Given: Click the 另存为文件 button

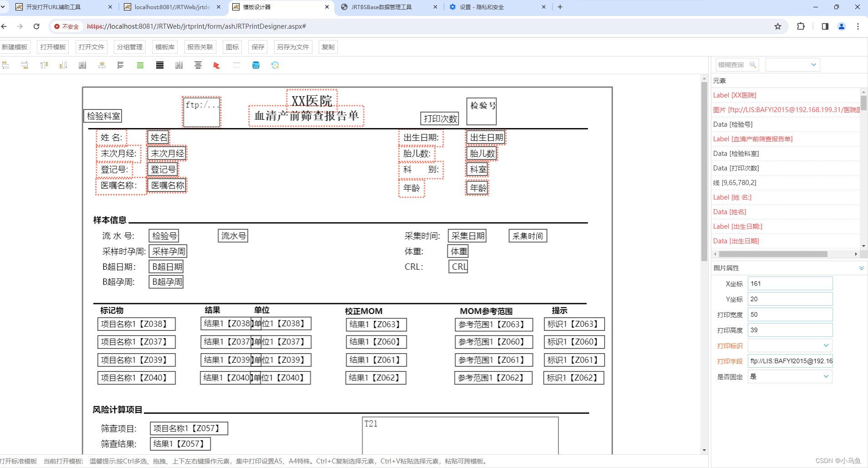Looking at the screenshot, I should pyautogui.click(x=293, y=47).
